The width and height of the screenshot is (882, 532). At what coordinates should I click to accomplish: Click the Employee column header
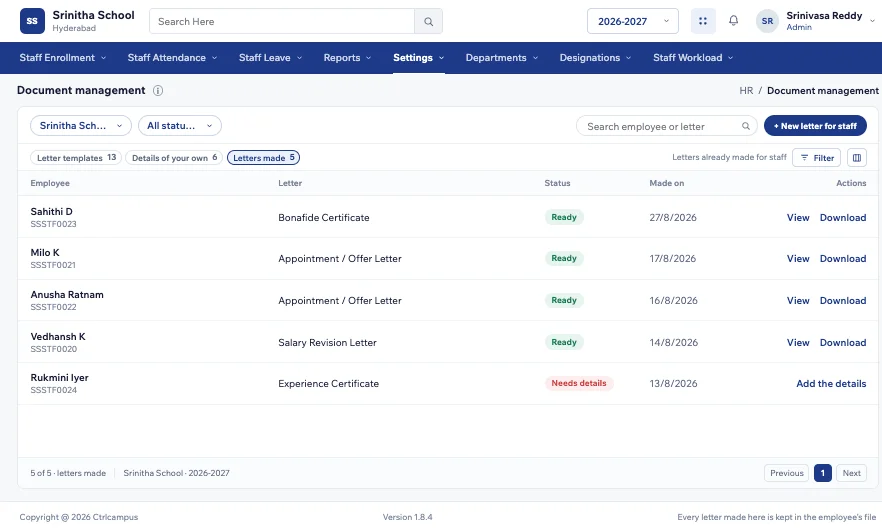point(50,183)
